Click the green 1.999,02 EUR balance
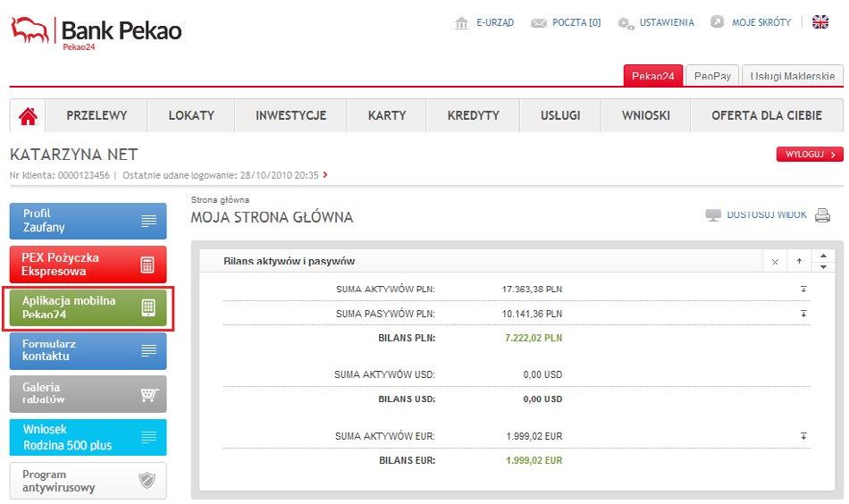Image resolution: width=849 pixels, height=504 pixels. [x=534, y=460]
